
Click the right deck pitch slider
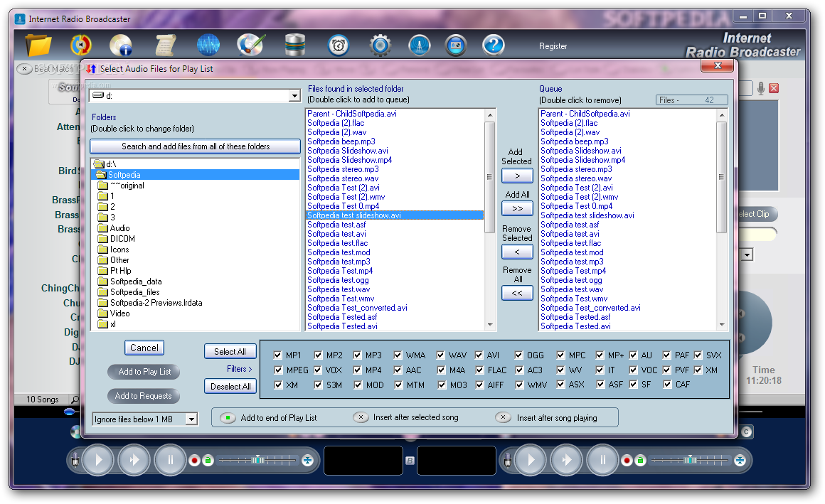[690, 461]
